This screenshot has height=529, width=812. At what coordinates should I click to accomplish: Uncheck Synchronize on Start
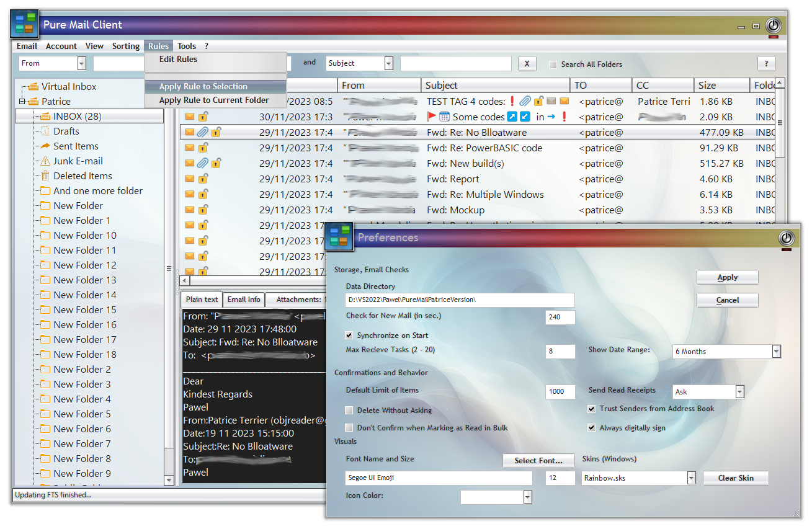(349, 336)
